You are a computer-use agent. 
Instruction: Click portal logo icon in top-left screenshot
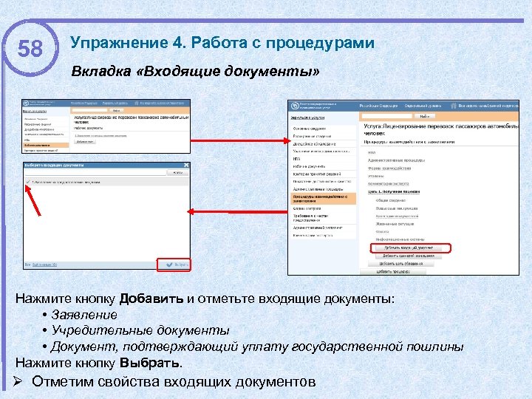click(27, 103)
